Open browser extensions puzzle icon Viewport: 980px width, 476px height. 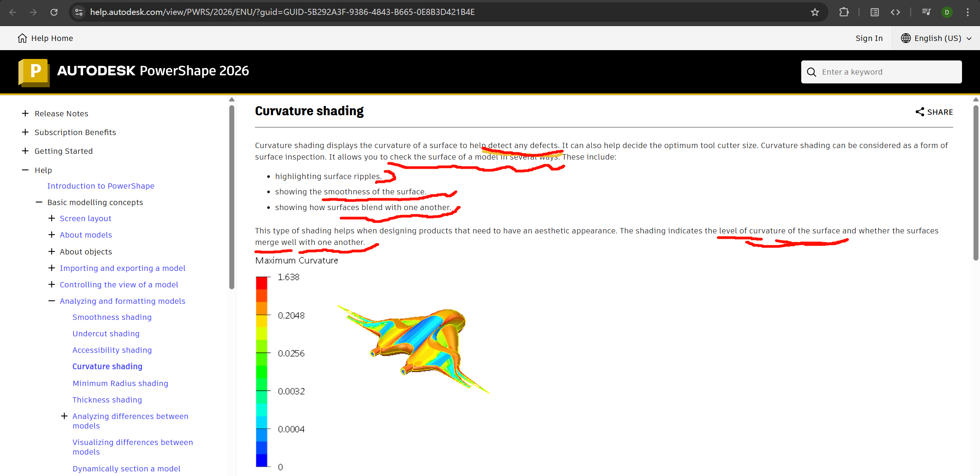[x=844, y=12]
